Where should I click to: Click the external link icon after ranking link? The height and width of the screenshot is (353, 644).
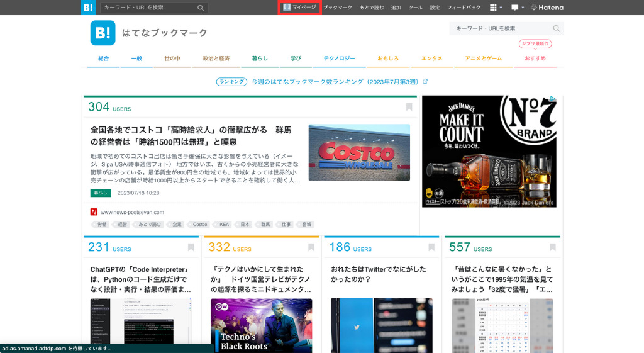click(425, 81)
